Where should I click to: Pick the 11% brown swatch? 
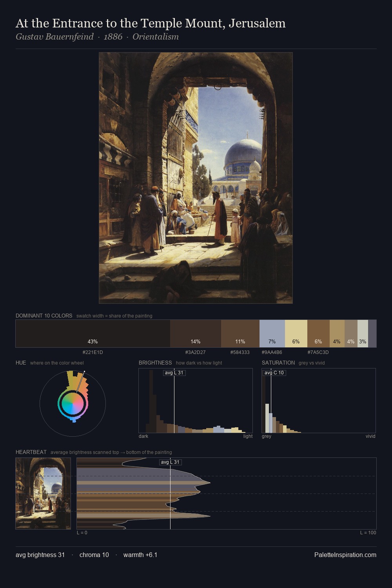(240, 334)
